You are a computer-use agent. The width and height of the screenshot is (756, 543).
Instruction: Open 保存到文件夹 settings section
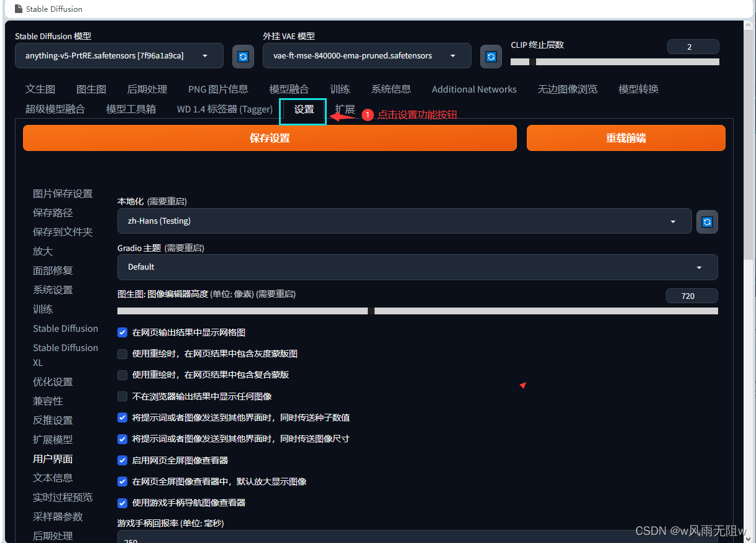(63, 232)
